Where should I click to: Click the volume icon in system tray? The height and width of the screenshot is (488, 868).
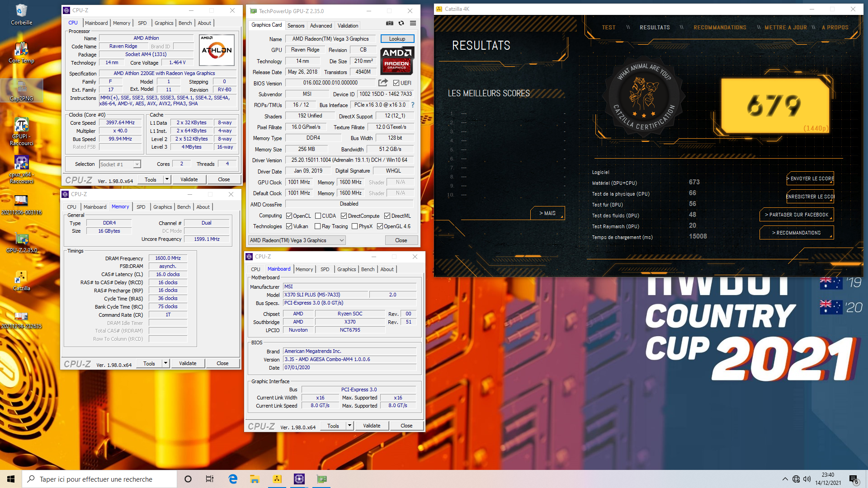point(807,479)
